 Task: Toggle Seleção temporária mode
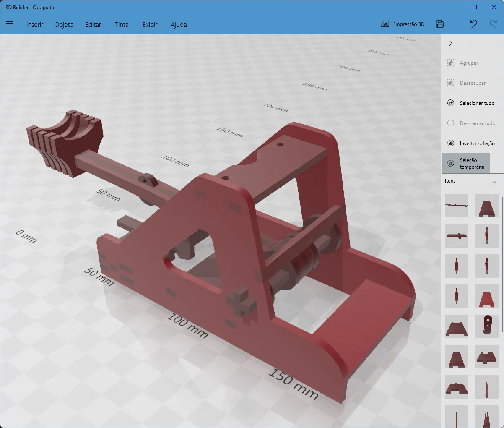pos(465,164)
